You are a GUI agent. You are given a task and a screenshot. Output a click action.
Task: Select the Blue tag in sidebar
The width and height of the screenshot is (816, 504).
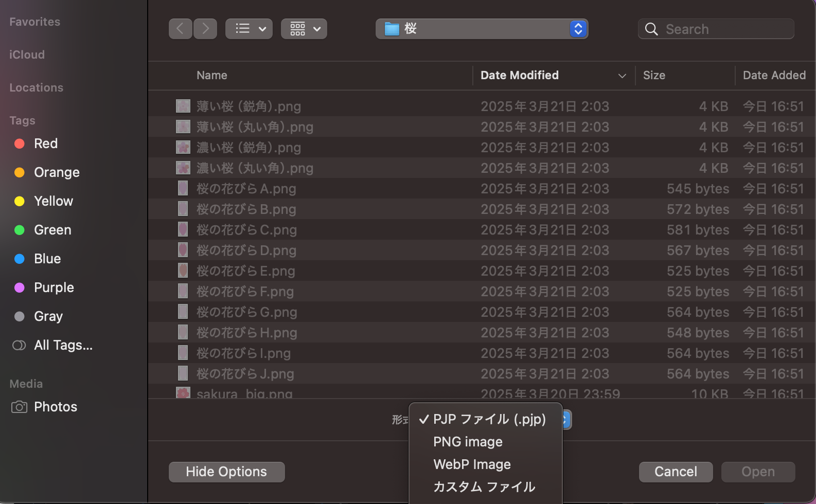[47, 259]
